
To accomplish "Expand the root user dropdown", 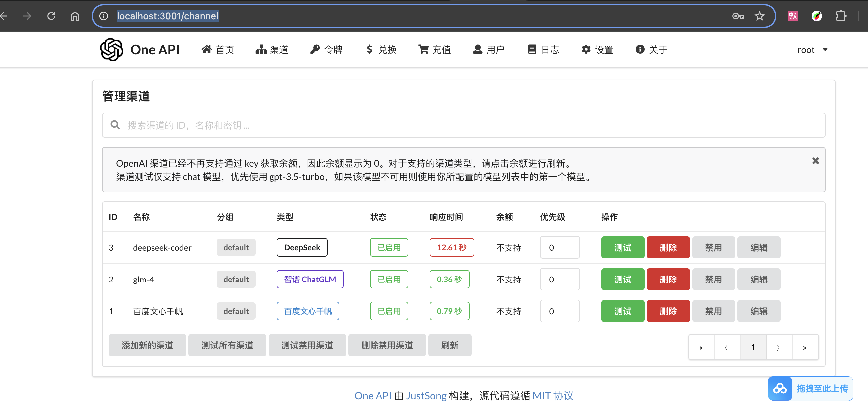I will click(x=812, y=50).
